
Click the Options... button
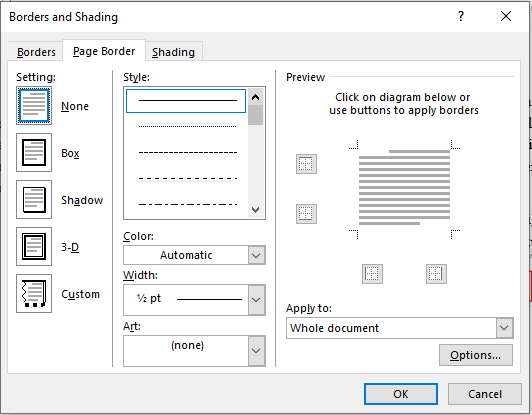[476, 355]
